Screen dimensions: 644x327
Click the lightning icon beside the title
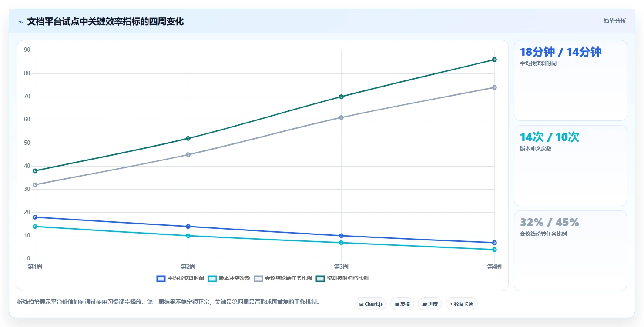point(21,22)
